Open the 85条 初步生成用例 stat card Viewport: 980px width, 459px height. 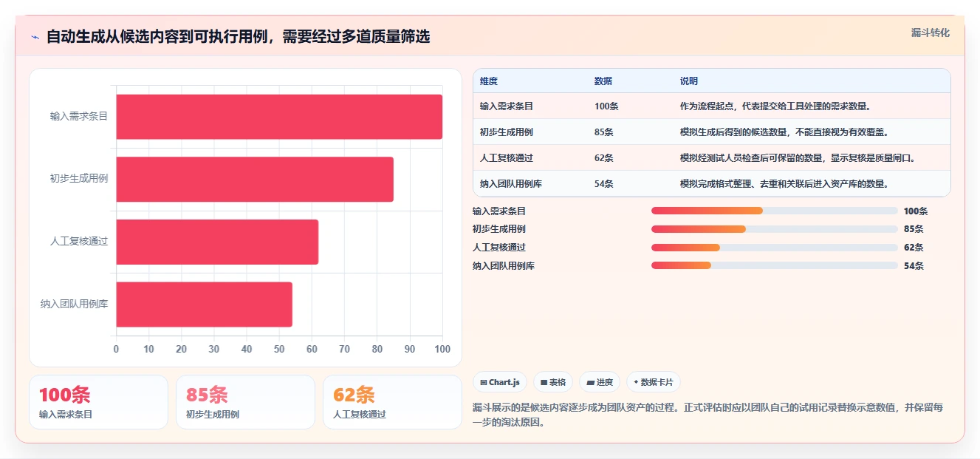pyautogui.click(x=245, y=402)
